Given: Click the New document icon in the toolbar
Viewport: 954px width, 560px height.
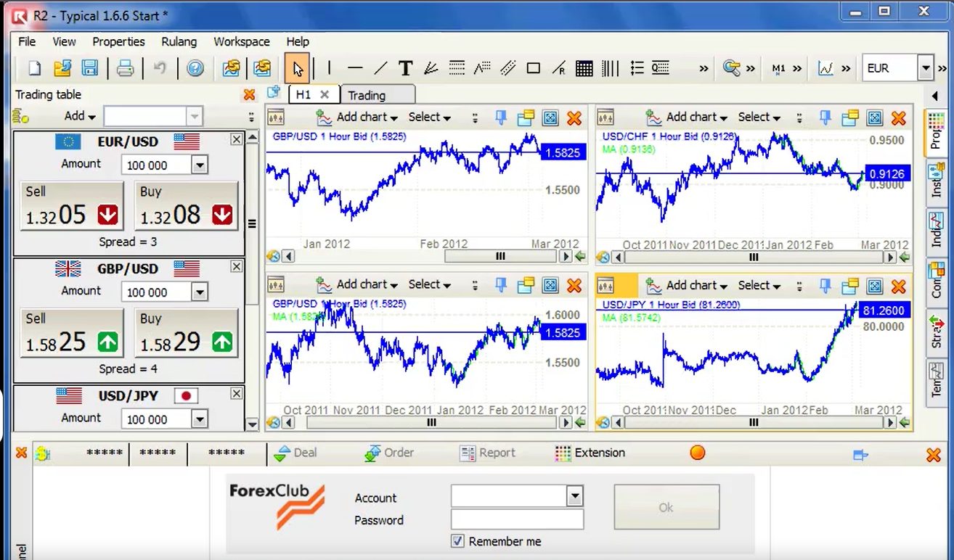Looking at the screenshot, I should tap(34, 68).
